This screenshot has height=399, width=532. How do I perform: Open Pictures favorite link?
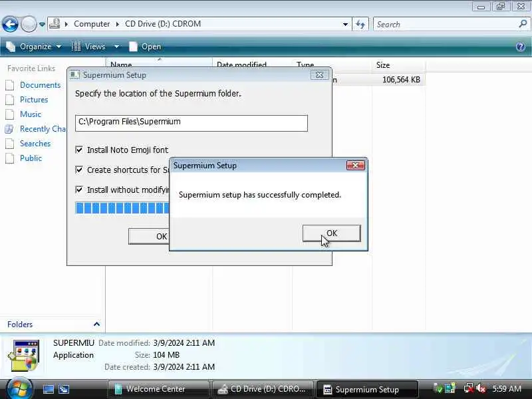click(34, 99)
